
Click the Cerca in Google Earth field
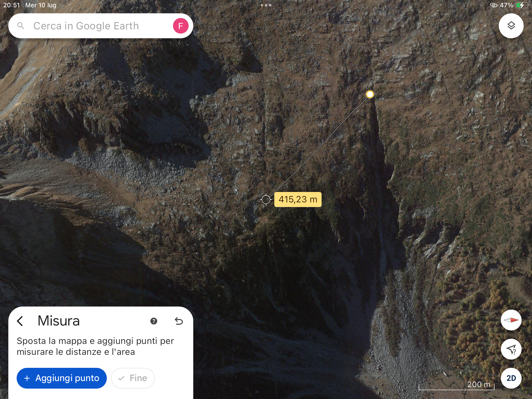(x=101, y=26)
